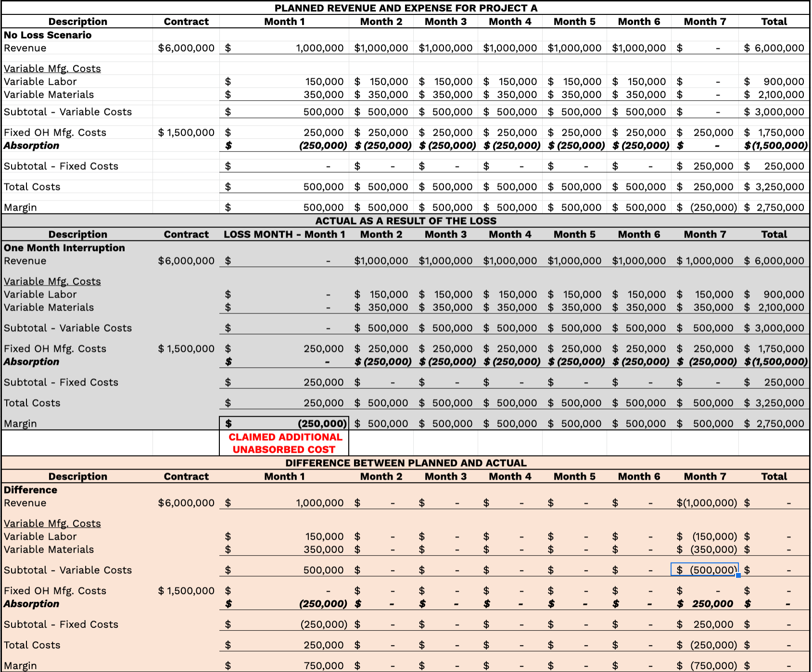Click the difference section Margin Month 1 750,000 cell
812x672 pixels.
(x=284, y=666)
